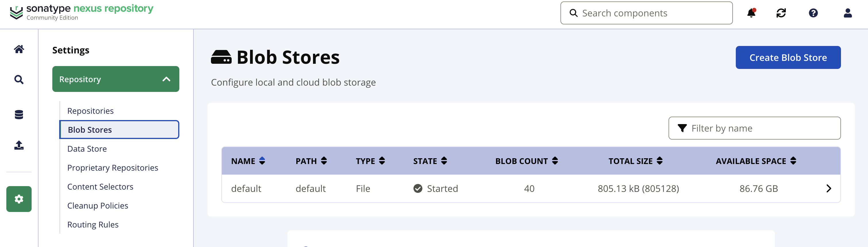Open the help question mark icon
Screen dimensions: 868x247
(x=813, y=13)
